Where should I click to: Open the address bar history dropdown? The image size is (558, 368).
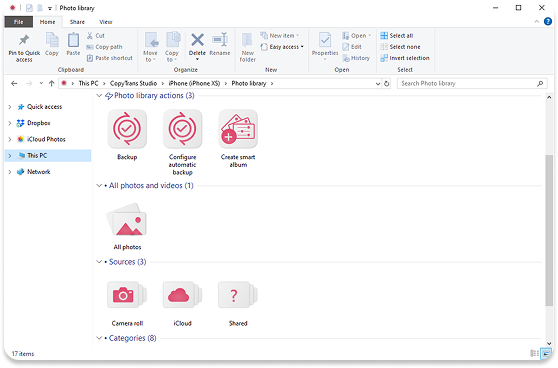click(x=378, y=84)
